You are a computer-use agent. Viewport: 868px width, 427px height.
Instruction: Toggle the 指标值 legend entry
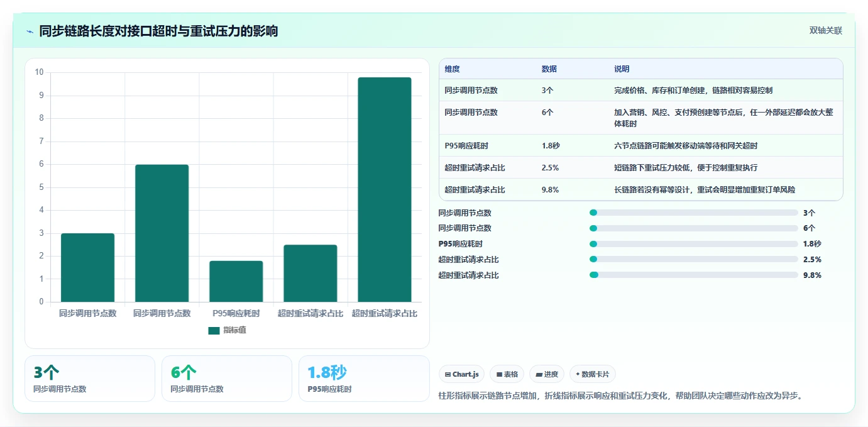point(227,330)
